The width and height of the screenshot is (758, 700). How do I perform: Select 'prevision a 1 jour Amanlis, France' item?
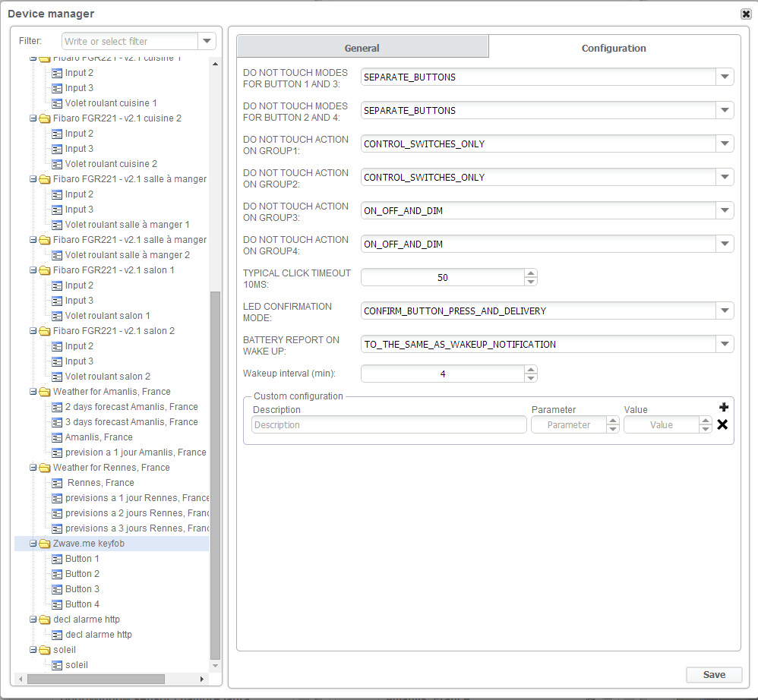[136, 452]
